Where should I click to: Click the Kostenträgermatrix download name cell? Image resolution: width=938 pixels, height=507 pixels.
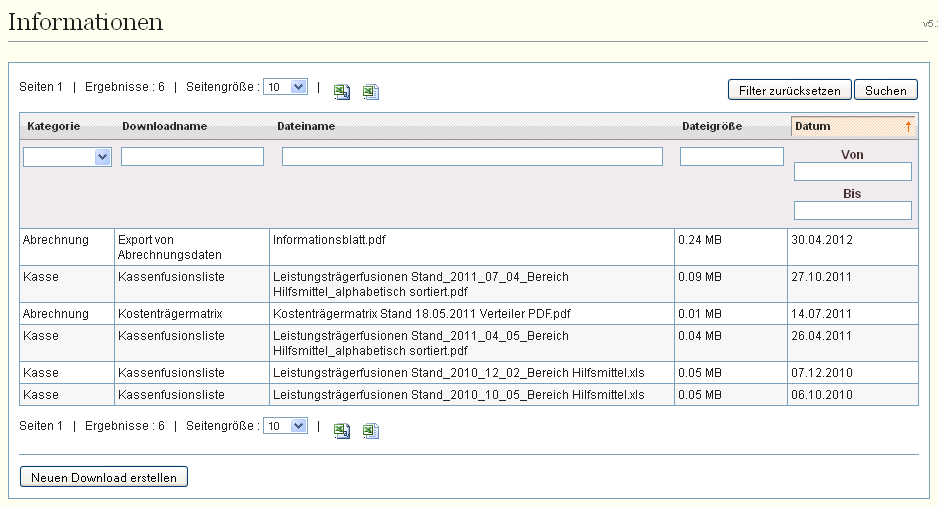[170, 314]
